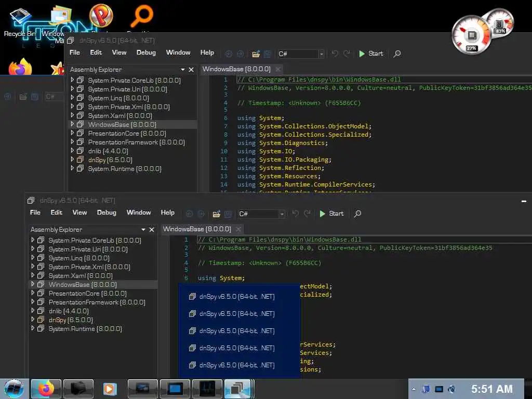This screenshot has width=532, height=399.
Task: Close WindowsBase tab in back dnSpy window
Action: [x=278, y=69]
